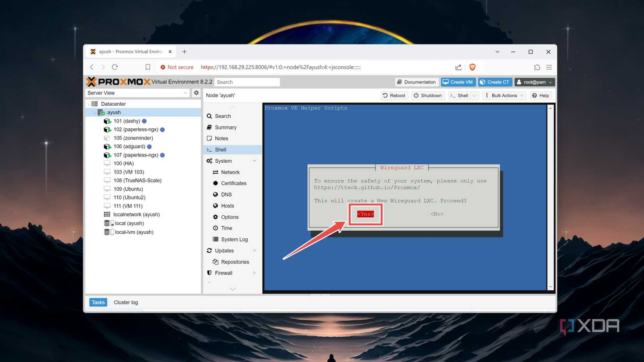Image resolution: width=644 pixels, height=362 pixels.
Task: Expand the Firewall submenu arrow
Action: [254, 273]
